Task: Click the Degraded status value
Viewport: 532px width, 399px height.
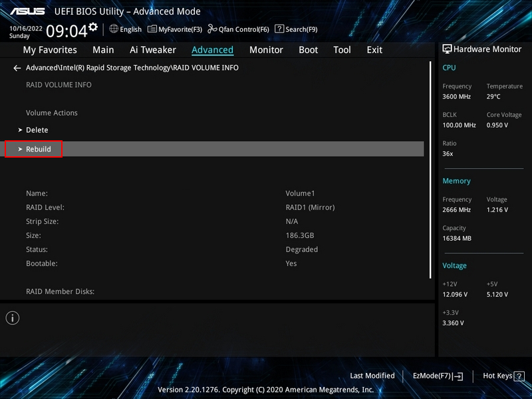Action: tap(302, 249)
